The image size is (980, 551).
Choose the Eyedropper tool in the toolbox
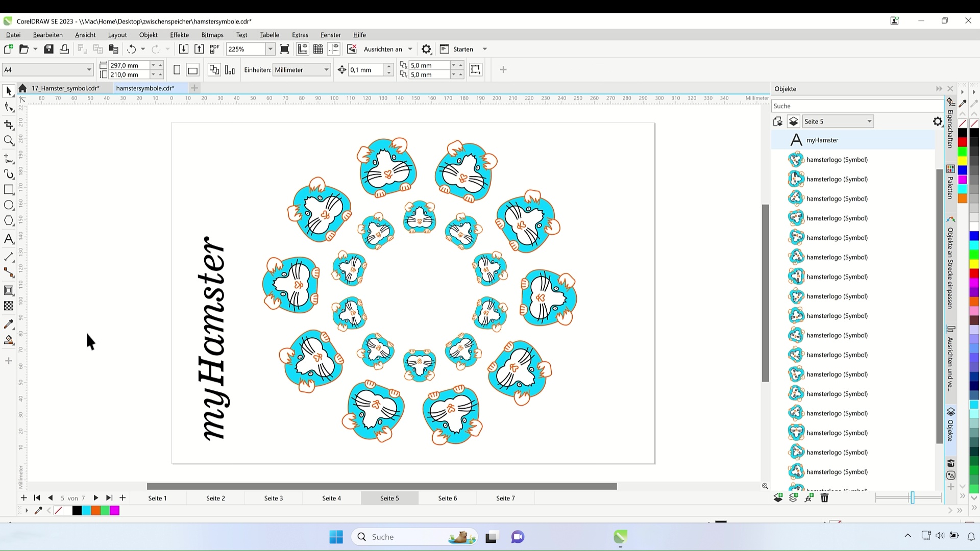click(9, 324)
